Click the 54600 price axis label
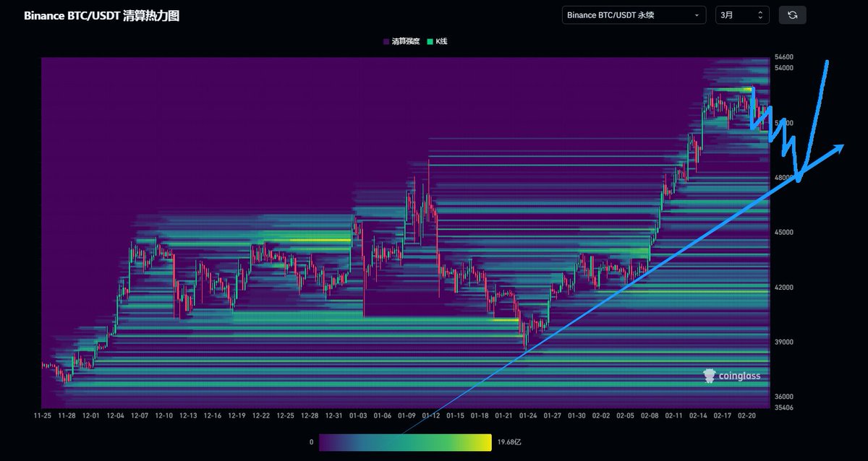Image resolution: width=868 pixels, height=461 pixels. pos(784,57)
